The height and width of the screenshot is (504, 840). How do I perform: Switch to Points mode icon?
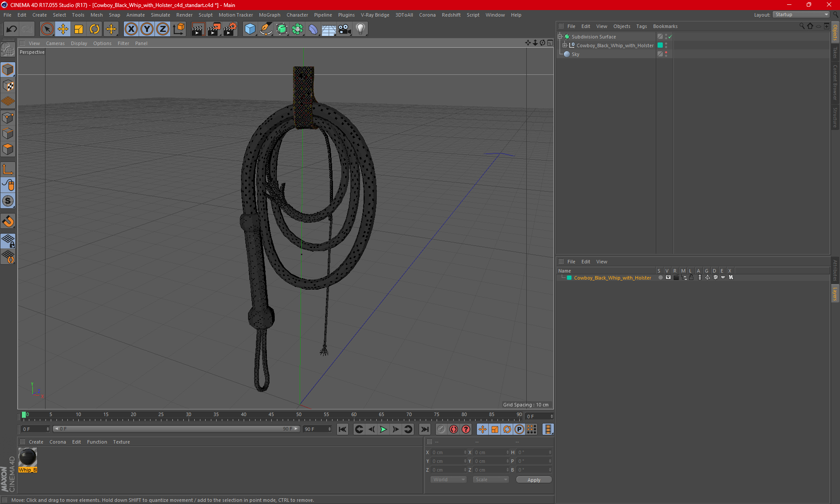click(x=8, y=118)
